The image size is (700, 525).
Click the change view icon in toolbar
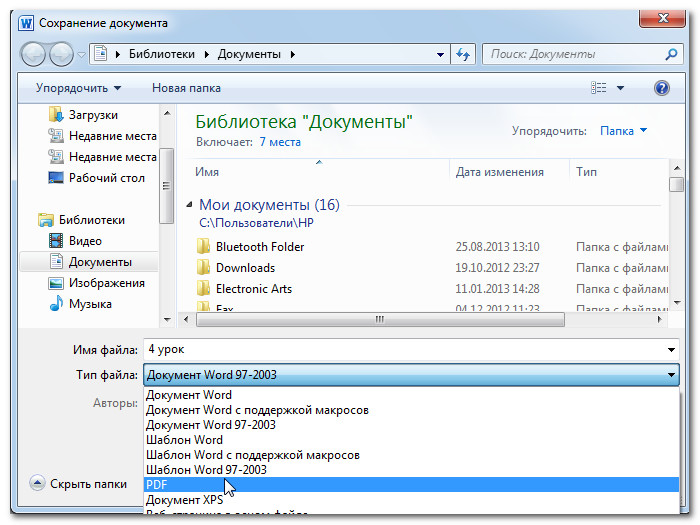point(599,88)
